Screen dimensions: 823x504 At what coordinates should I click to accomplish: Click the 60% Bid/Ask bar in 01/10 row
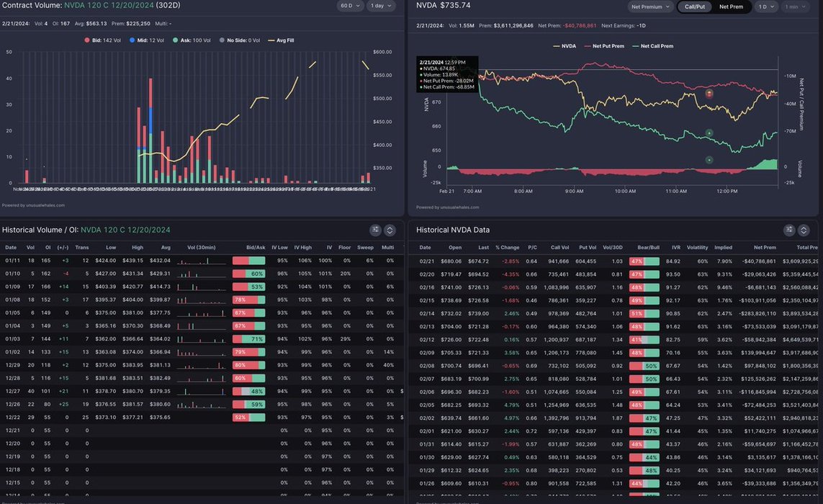(x=249, y=274)
